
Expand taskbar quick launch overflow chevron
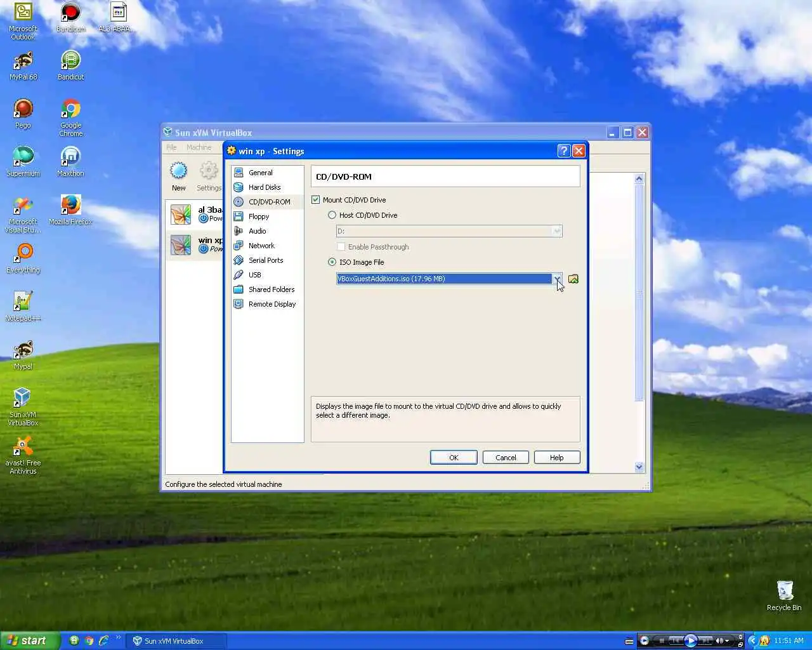pyautogui.click(x=118, y=639)
